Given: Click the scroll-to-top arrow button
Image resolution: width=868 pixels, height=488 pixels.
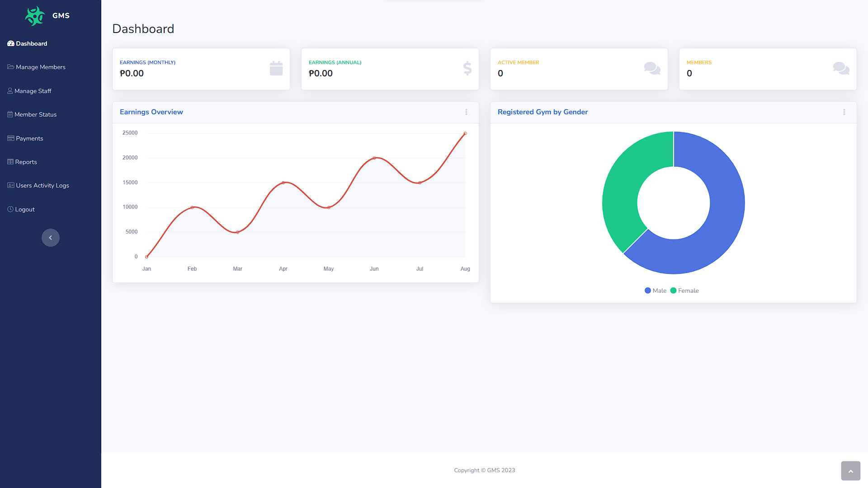Looking at the screenshot, I should [x=850, y=471].
